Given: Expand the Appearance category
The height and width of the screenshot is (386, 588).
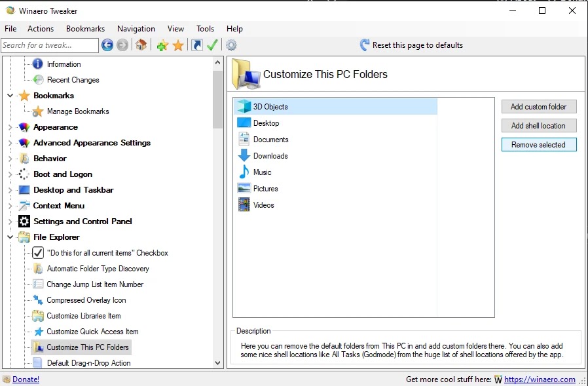Looking at the screenshot, I should (x=10, y=127).
